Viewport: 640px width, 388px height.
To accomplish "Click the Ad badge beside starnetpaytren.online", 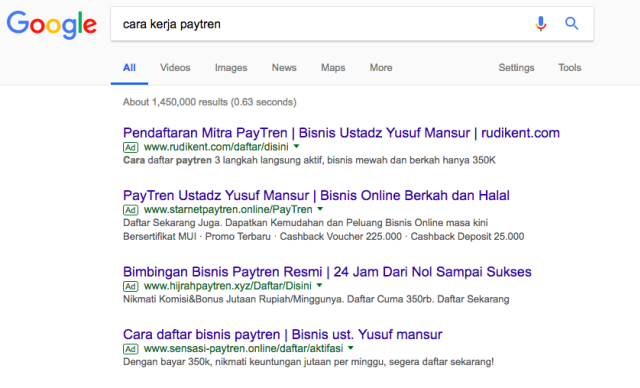I will coord(131,210).
